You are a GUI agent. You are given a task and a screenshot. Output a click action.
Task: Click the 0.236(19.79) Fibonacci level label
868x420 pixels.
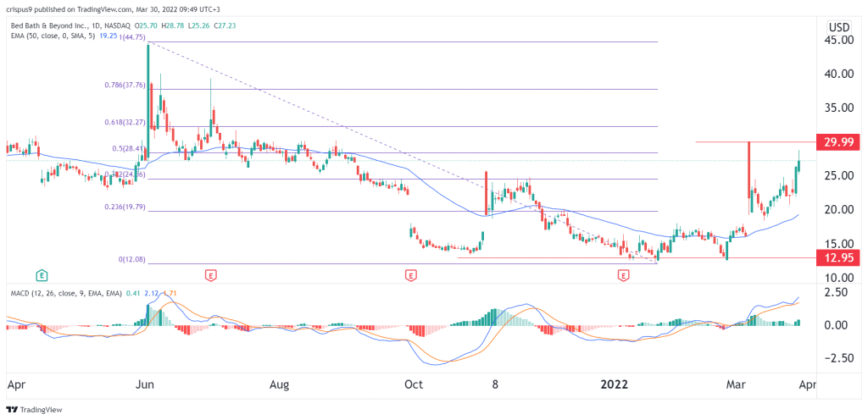click(125, 207)
